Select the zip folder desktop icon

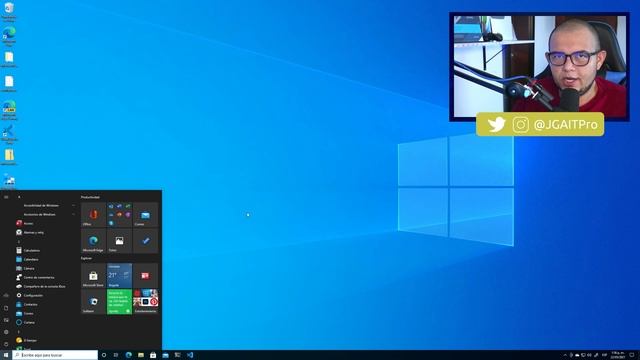pos(9,157)
